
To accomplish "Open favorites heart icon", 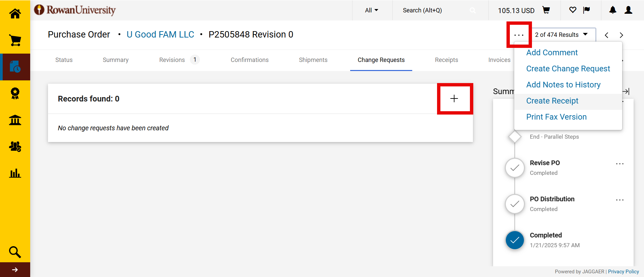I will (573, 10).
